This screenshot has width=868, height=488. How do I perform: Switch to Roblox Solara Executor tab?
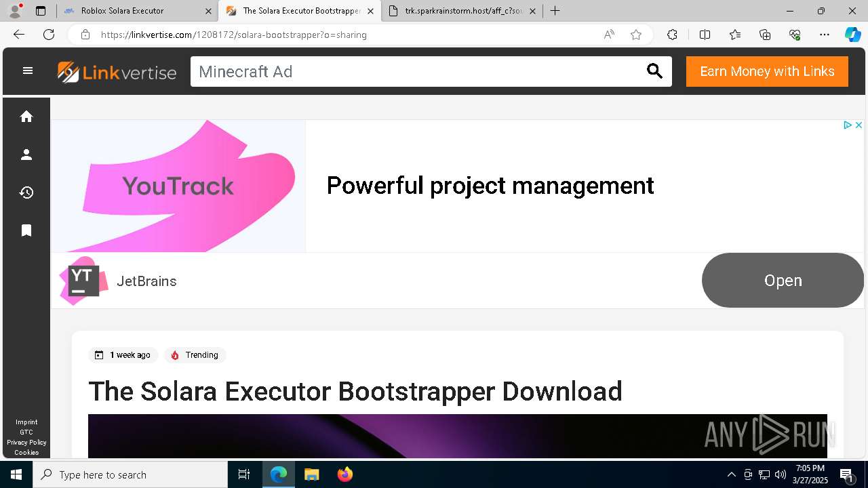(x=137, y=11)
